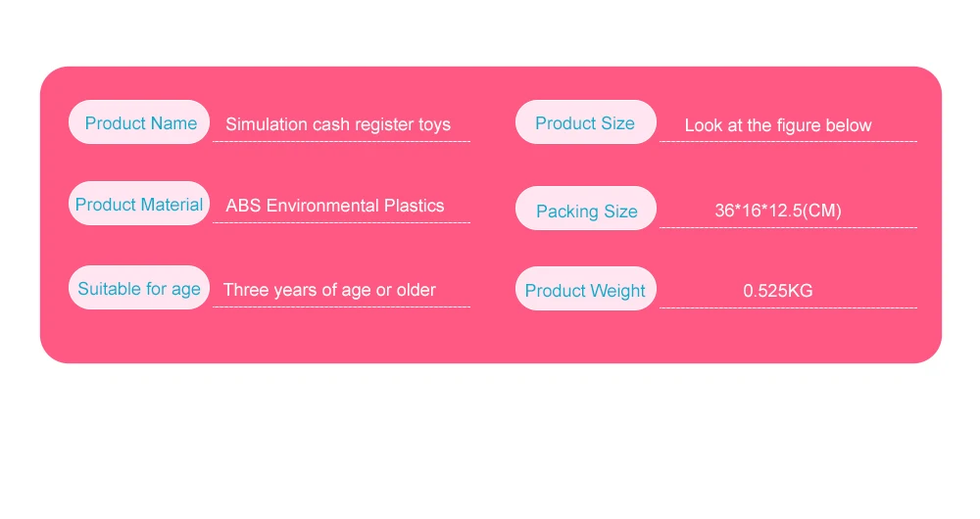Click the Suitable for age pill
This screenshot has width=980, height=519.
tap(139, 288)
